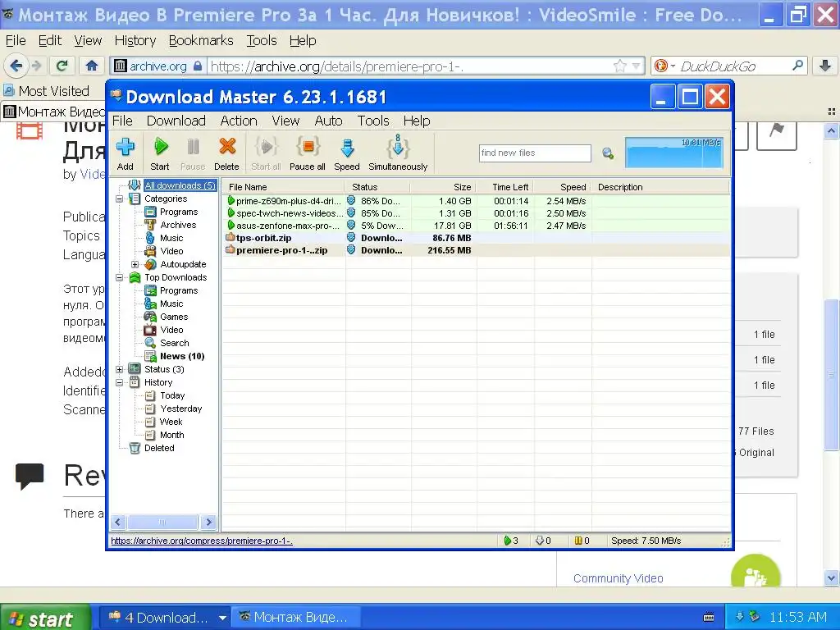This screenshot has height=630, width=840.
Task: Select the asus-zenfone-max-pro download row
Action: pos(476,226)
